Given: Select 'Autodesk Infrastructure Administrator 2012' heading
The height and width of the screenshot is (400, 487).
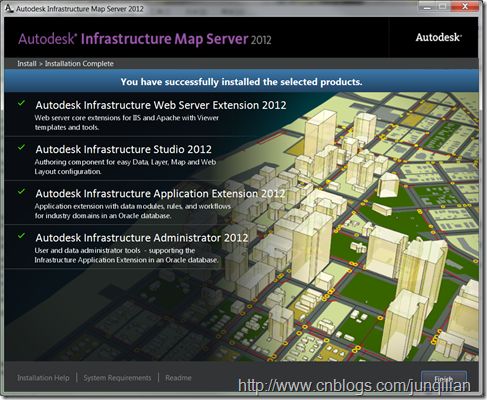Looking at the screenshot, I should pyautogui.click(x=142, y=238).
